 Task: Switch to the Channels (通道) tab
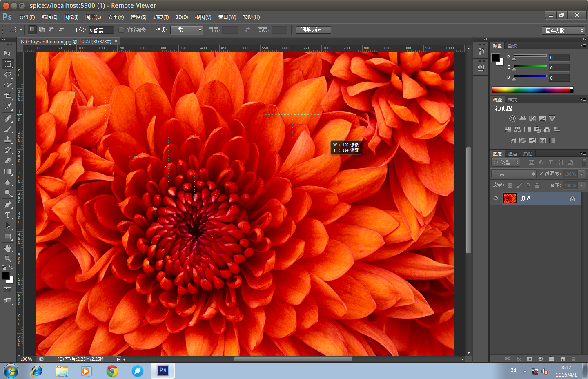coord(512,154)
